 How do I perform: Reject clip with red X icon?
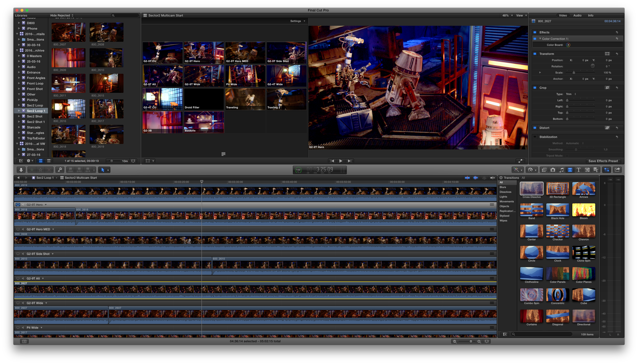point(49,170)
